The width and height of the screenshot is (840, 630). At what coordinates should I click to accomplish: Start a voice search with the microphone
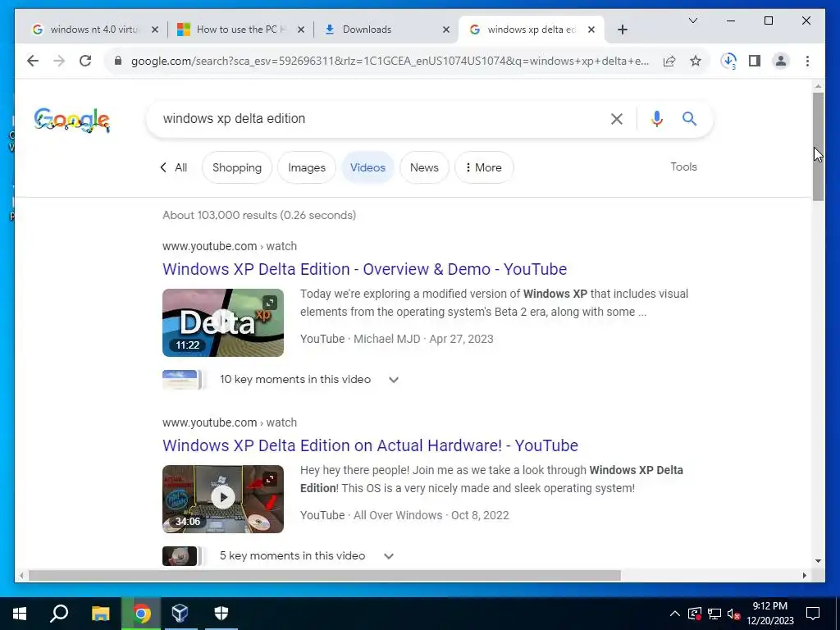click(657, 119)
